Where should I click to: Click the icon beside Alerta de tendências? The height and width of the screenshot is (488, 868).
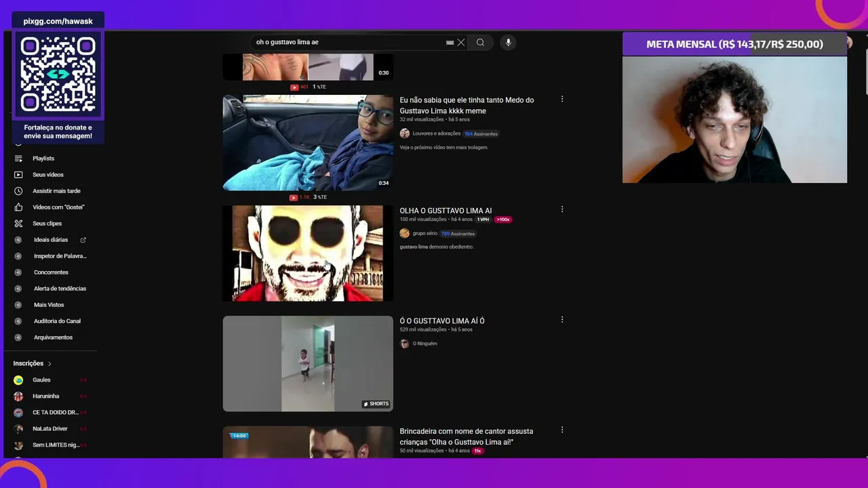pyautogui.click(x=18, y=289)
